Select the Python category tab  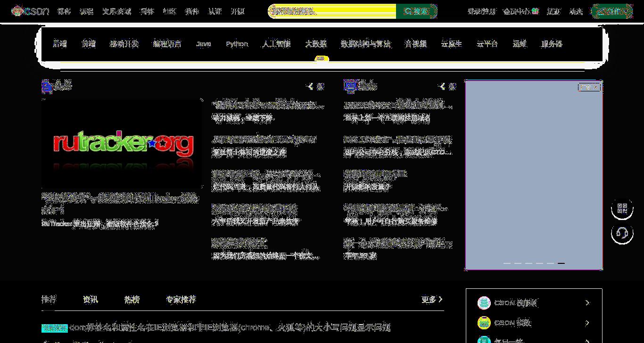coord(237,44)
